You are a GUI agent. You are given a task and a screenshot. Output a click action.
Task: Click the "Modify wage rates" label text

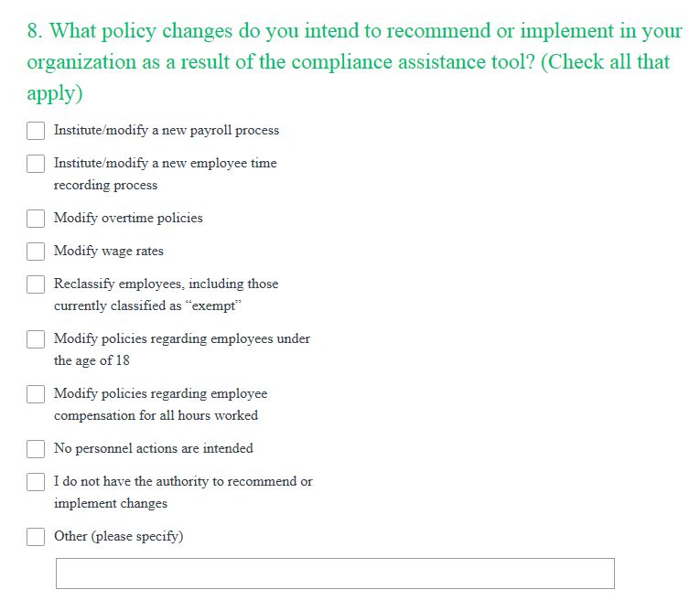click(109, 252)
